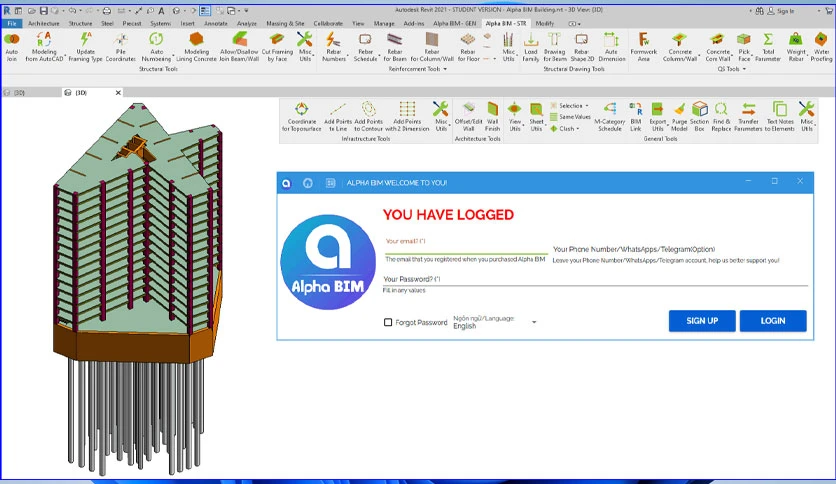The width and height of the screenshot is (836, 484).
Task: Select Modeling Lining Concrete tool
Action: point(196,46)
